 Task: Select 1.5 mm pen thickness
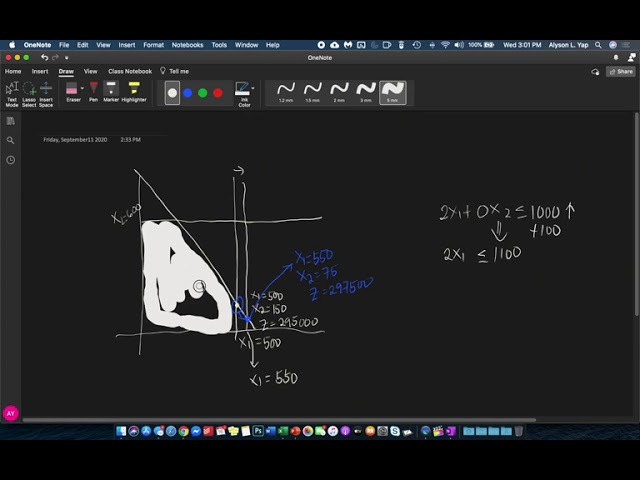313,93
